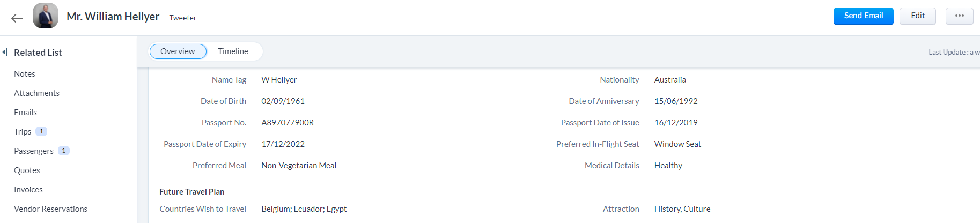
Task: Go to Emails related list
Action: click(x=25, y=113)
